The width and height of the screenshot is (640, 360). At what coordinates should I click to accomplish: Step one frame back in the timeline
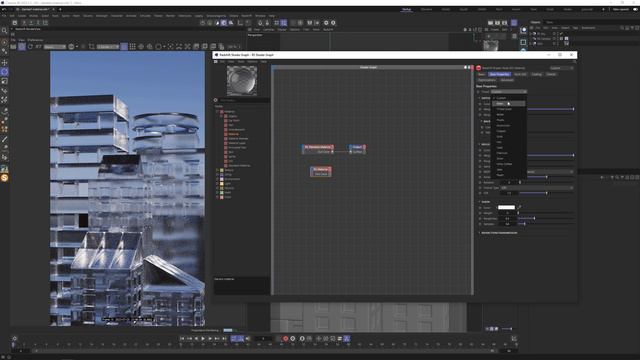pos(196,338)
